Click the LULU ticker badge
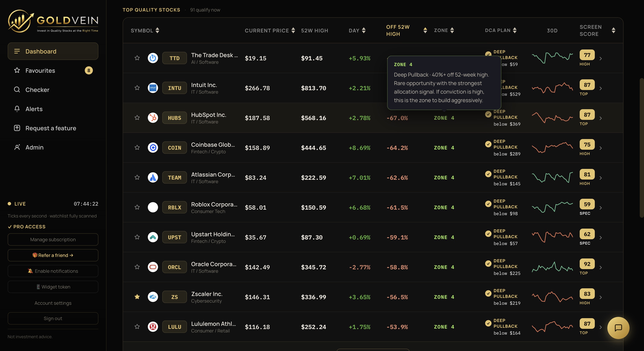644x351 pixels. click(x=174, y=327)
